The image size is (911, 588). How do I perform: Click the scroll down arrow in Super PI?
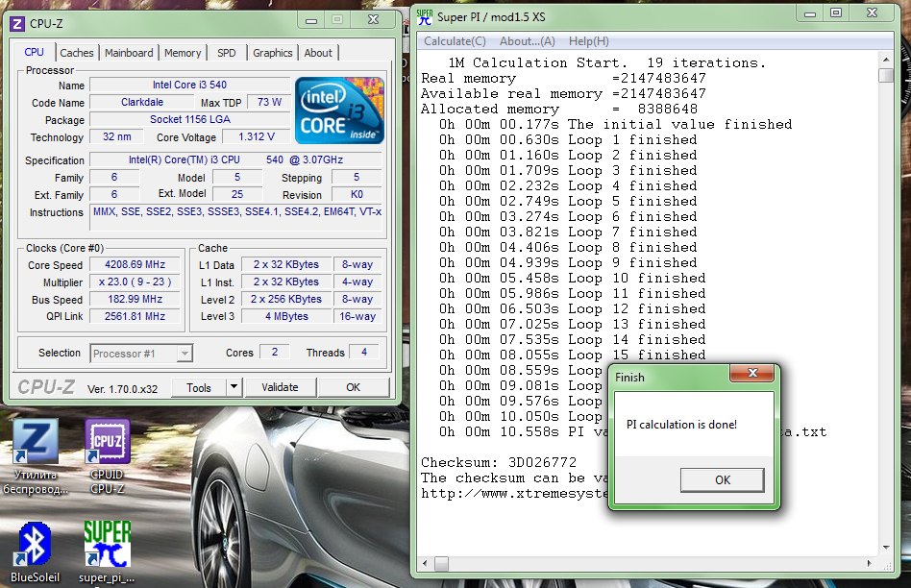pos(885,548)
